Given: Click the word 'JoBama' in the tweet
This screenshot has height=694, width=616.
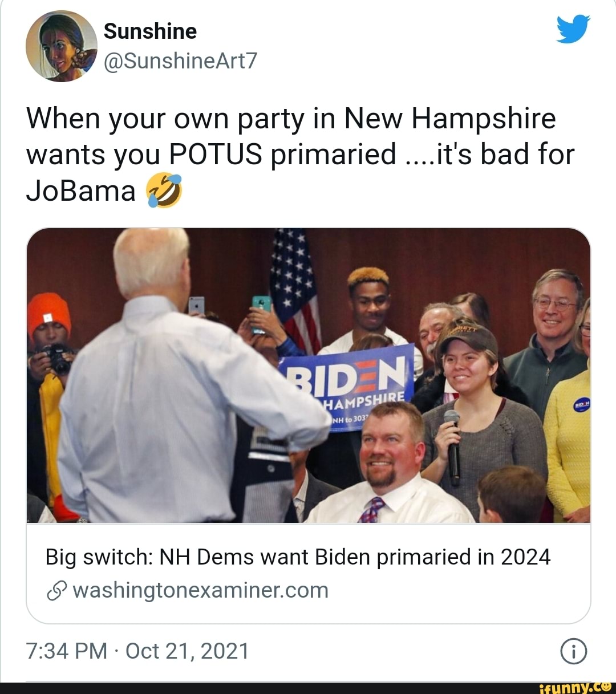Looking at the screenshot, I should [x=81, y=190].
